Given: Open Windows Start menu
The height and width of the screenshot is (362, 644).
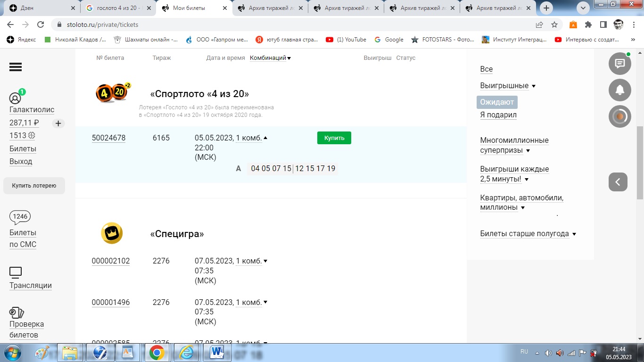Looking at the screenshot, I should click(11, 353).
